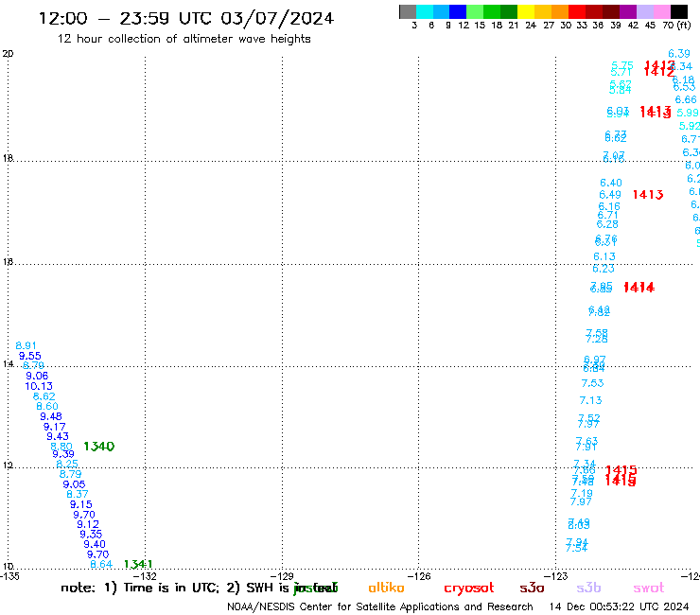Click the wave height value '9.35'

point(91,534)
